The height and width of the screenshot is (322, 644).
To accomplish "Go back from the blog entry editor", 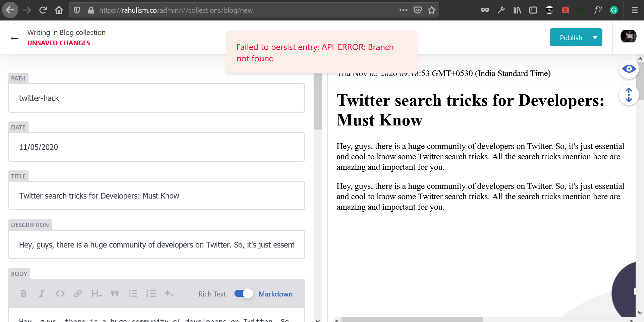I will pyautogui.click(x=14, y=38).
